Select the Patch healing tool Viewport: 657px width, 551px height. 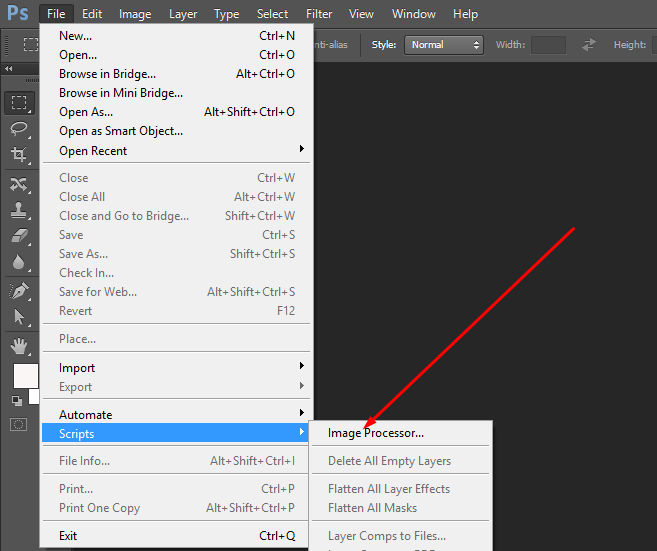tap(19, 184)
